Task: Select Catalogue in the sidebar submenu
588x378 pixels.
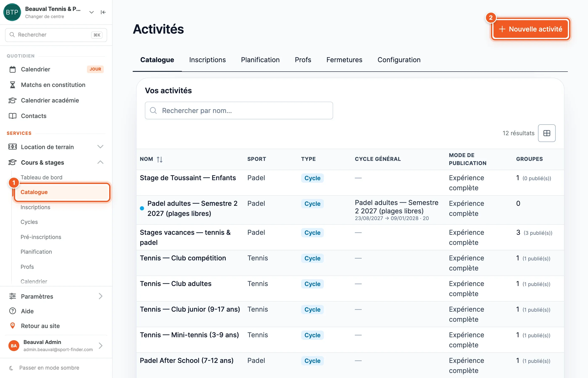Action: [x=62, y=192]
